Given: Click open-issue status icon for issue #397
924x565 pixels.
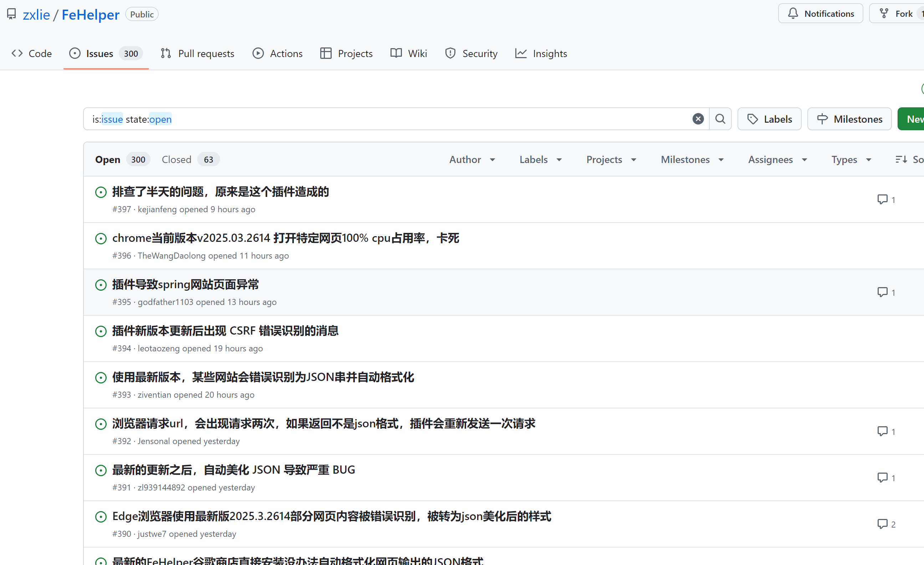Looking at the screenshot, I should pos(101,192).
